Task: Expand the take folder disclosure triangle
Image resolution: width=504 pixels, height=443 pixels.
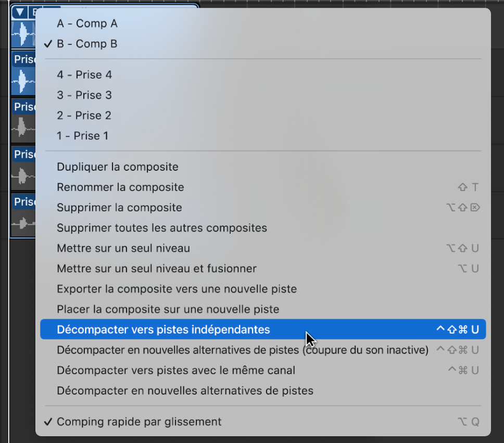Action: pos(19,11)
